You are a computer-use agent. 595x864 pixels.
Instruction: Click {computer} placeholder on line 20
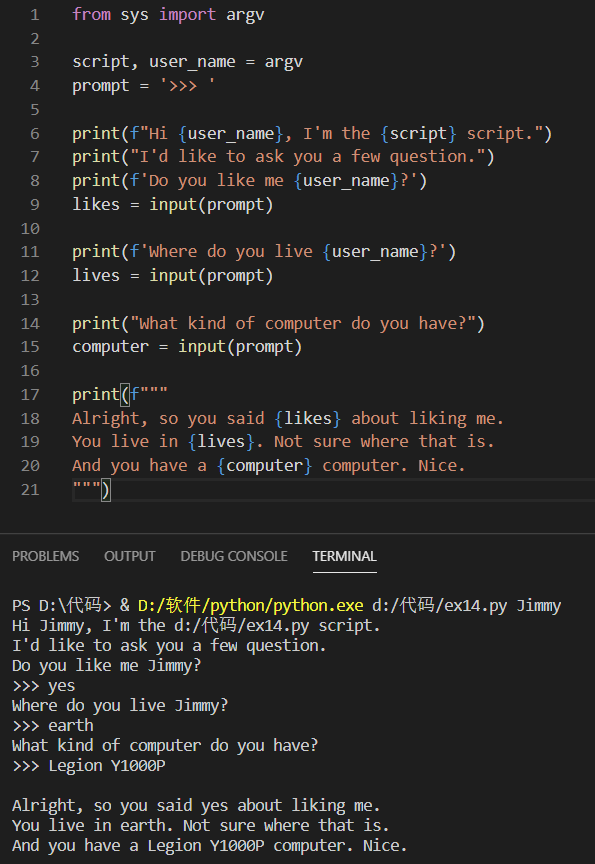point(264,466)
